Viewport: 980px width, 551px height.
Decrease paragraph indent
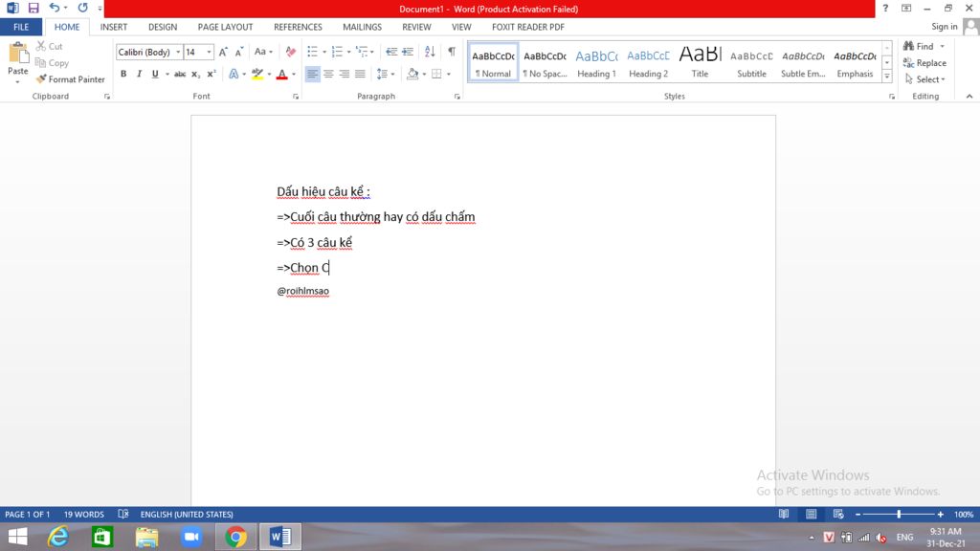pyautogui.click(x=391, y=52)
